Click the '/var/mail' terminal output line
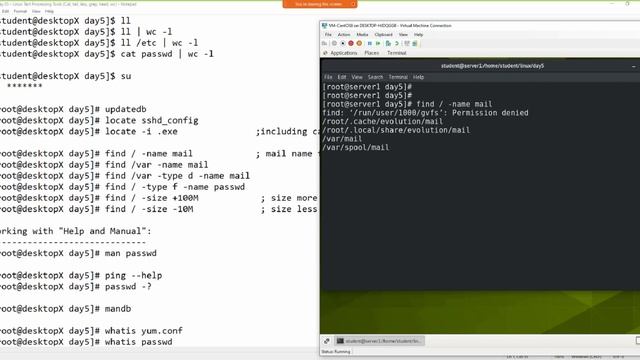This screenshot has width=640, height=360. 342,139
